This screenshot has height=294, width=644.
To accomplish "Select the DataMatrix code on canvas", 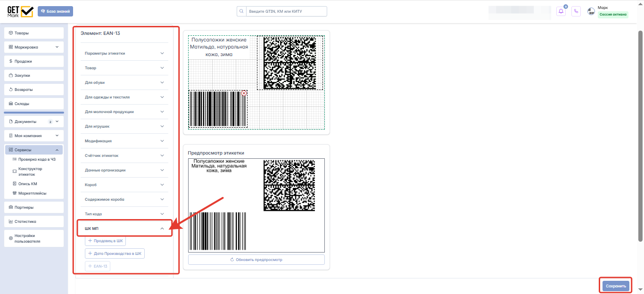I will point(290,63).
